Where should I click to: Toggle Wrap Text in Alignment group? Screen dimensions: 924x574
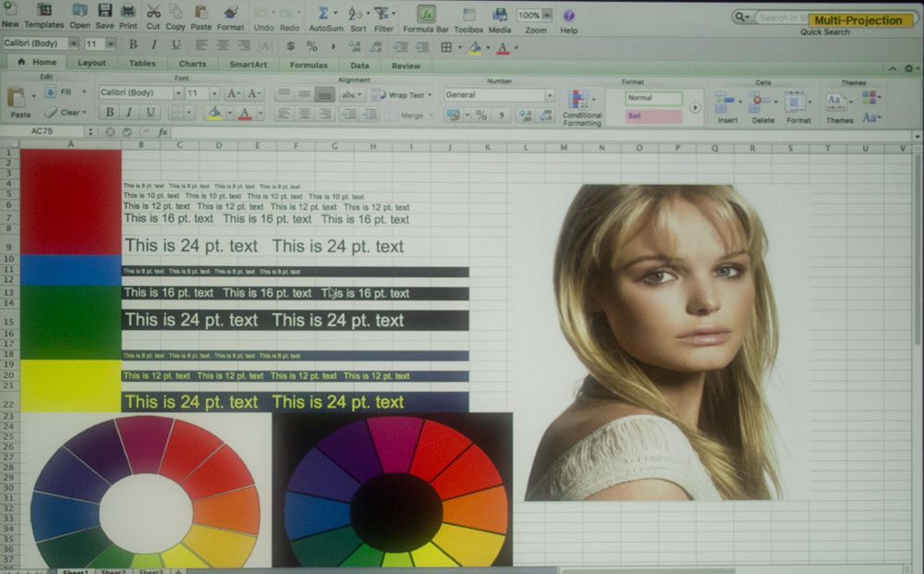tap(402, 95)
